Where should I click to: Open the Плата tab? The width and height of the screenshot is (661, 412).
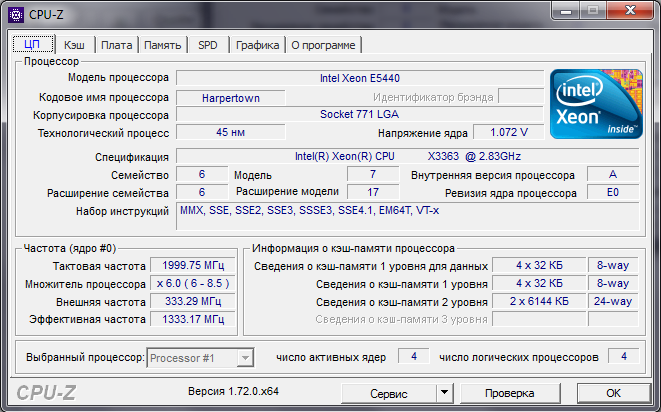point(116,45)
